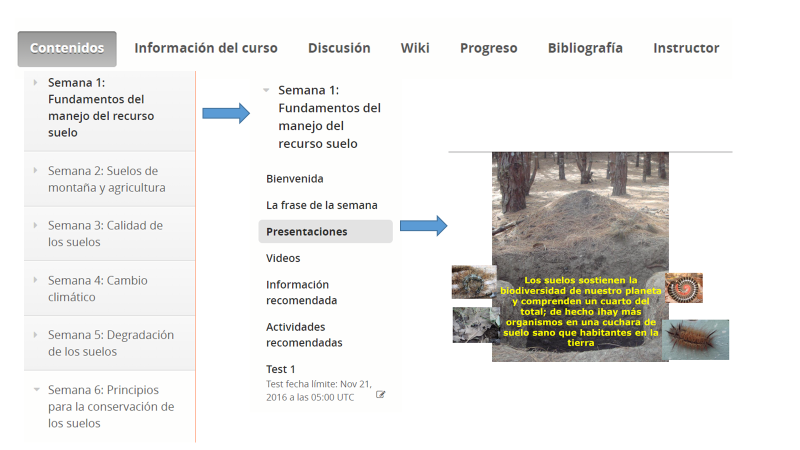
Task: Click the snake thumbnail left of slide
Action: pyautogui.click(x=473, y=282)
